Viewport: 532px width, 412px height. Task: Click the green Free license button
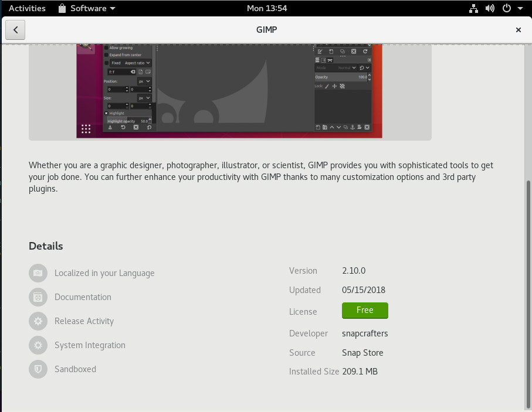point(365,311)
